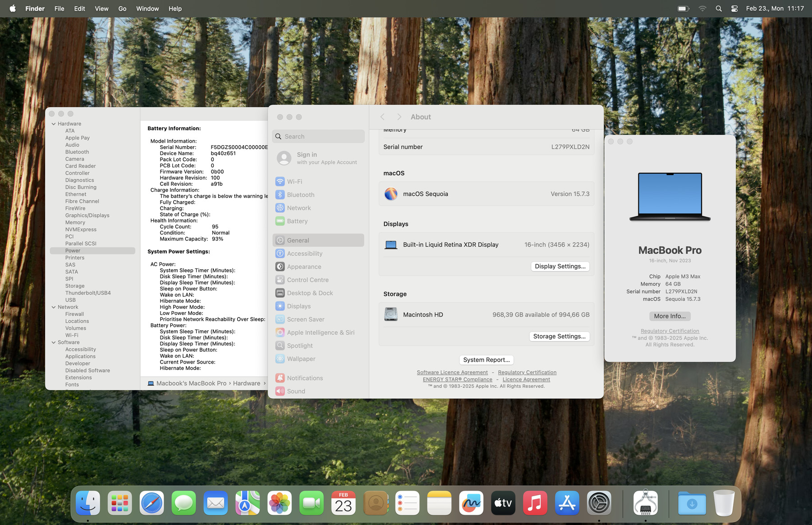Click the More Info button
This screenshot has height=525, width=812.
click(670, 316)
